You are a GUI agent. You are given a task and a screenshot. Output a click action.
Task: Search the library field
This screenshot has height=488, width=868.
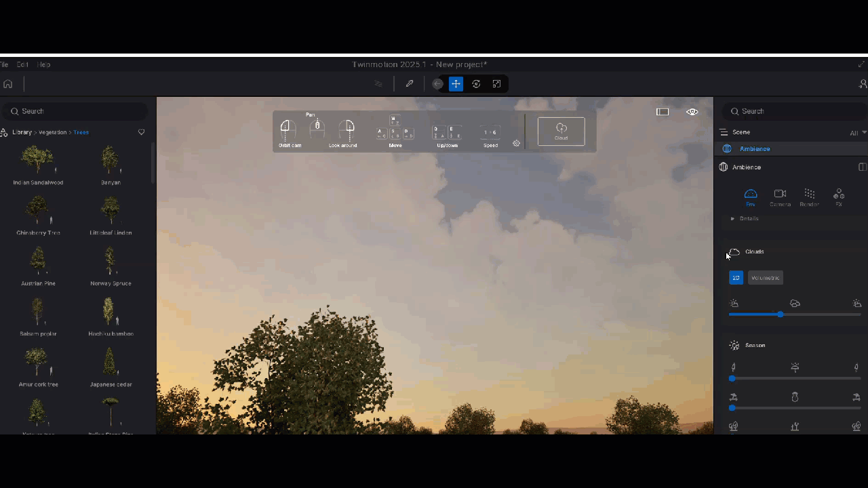click(x=75, y=111)
